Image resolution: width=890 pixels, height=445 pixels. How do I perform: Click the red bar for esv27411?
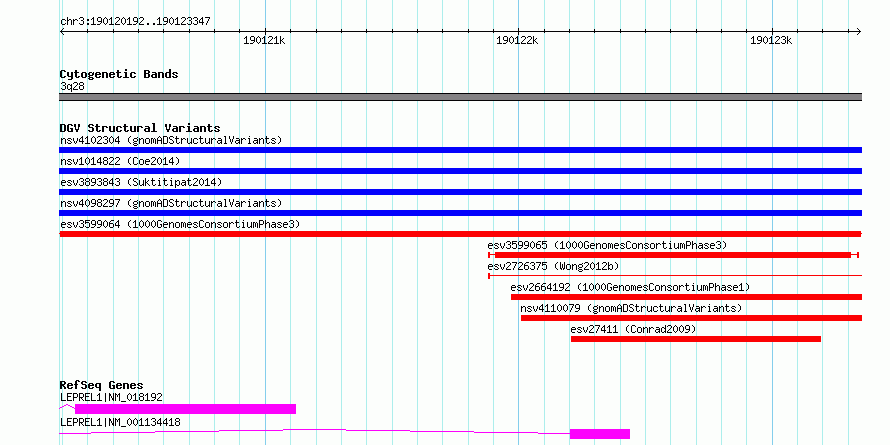pyautogui.click(x=696, y=339)
